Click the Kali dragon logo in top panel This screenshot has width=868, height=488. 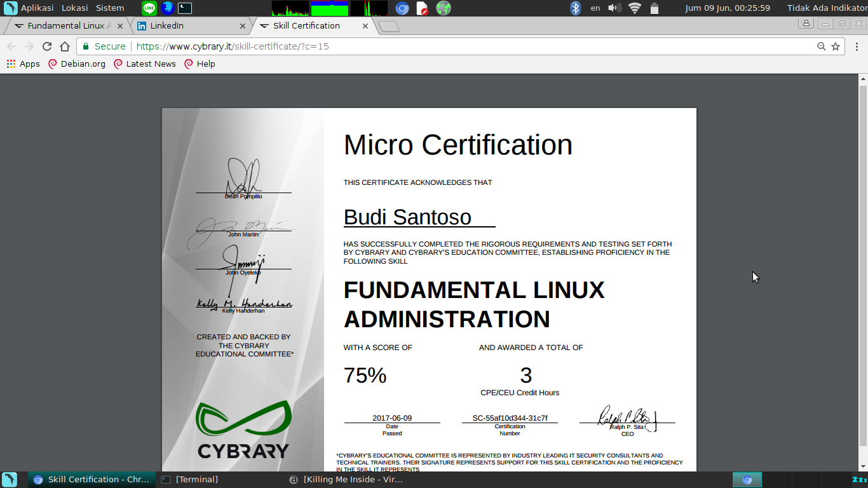(x=10, y=8)
